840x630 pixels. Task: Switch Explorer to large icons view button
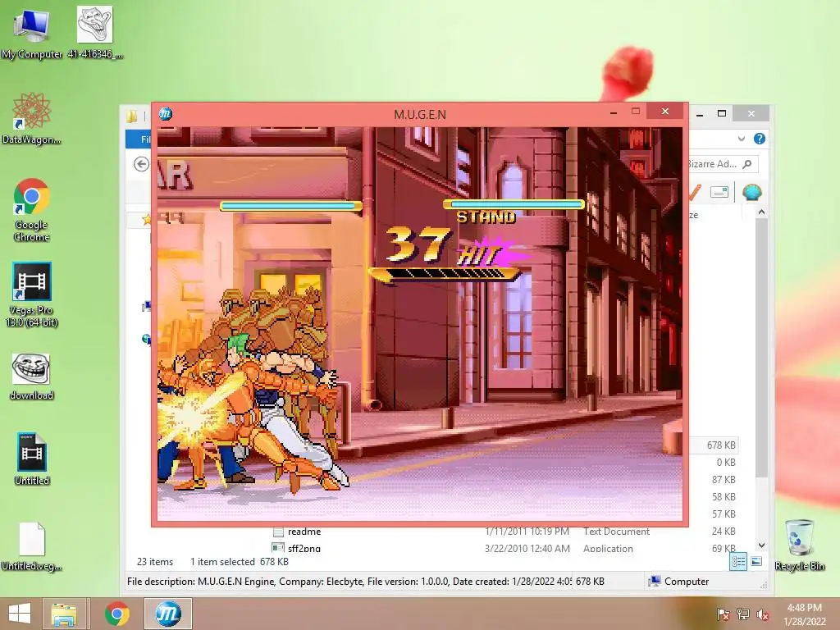pos(756,561)
